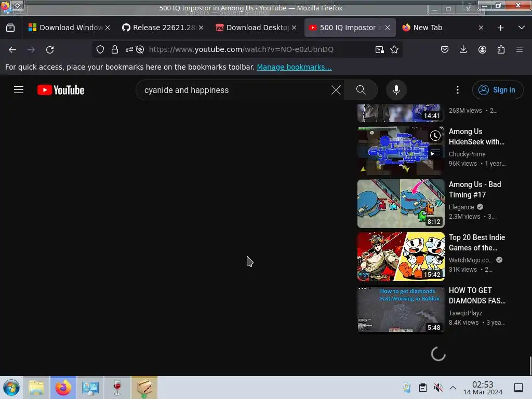Open Among Us - Bad Timing #17 title
This screenshot has height=399, width=532.
pyautogui.click(x=475, y=189)
